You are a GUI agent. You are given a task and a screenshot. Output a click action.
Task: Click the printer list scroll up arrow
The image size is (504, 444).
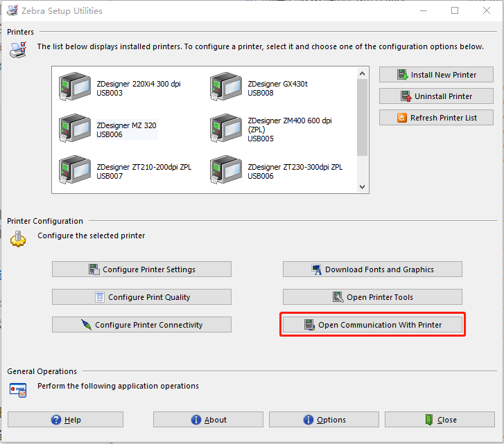click(363, 73)
